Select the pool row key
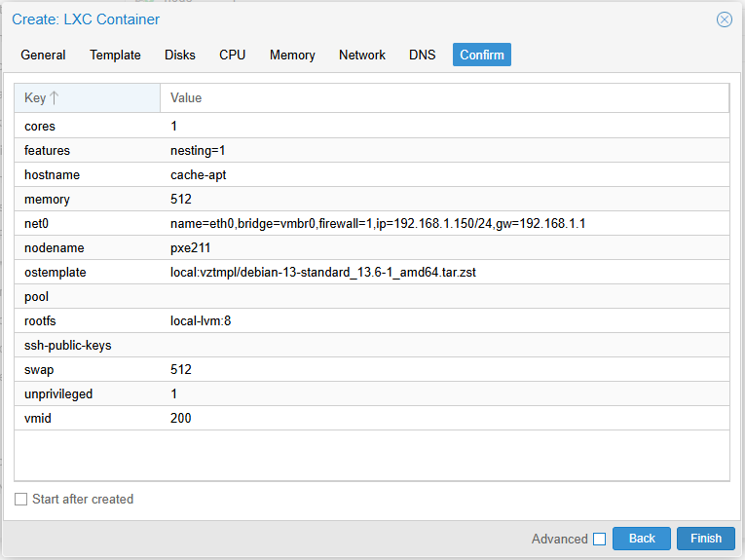745x560 pixels. click(x=88, y=296)
